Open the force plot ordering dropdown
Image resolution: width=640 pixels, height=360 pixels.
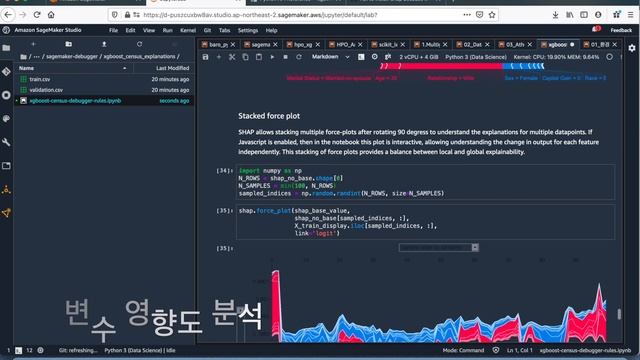pyautogui.click(x=438, y=247)
